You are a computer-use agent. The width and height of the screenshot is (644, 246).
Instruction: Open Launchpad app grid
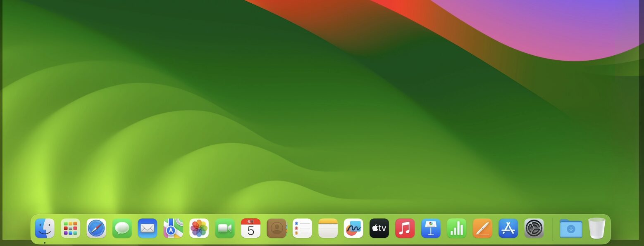click(x=70, y=228)
